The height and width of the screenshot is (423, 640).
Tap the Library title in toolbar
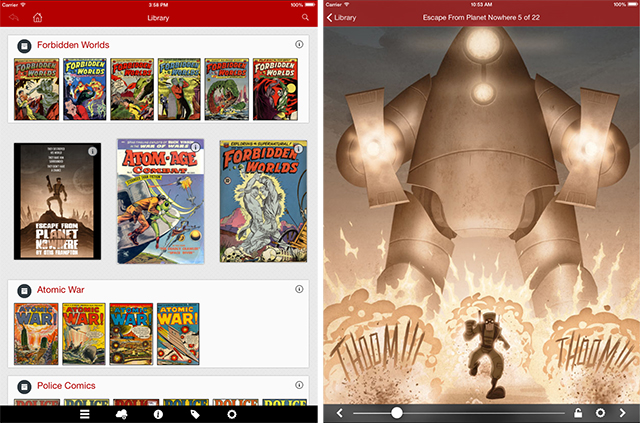158,18
